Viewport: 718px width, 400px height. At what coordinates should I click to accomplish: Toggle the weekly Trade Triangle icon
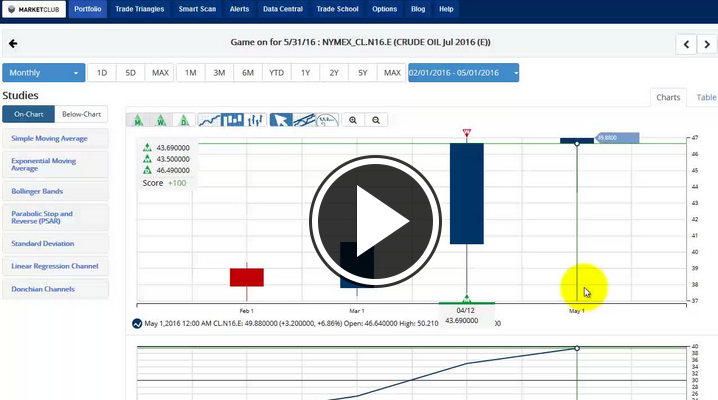[x=161, y=120]
